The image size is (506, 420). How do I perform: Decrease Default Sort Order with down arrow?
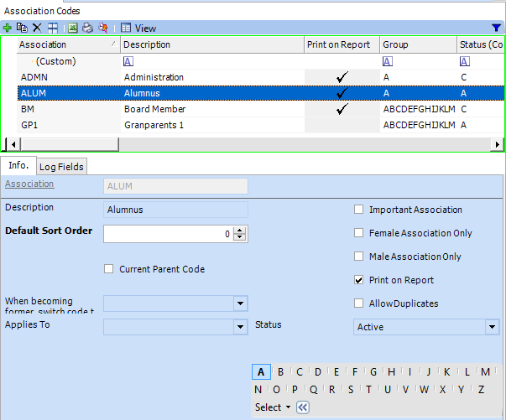[240, 237]
